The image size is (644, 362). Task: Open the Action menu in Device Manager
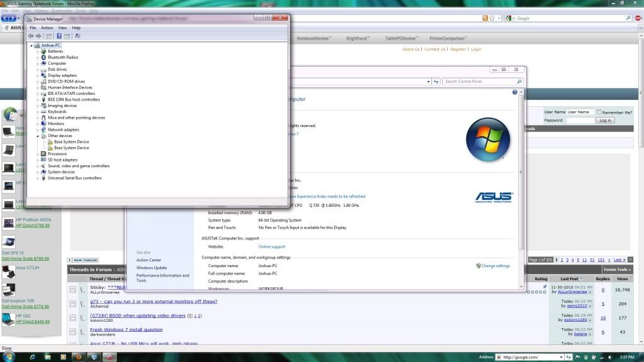[x=47, y=28]
